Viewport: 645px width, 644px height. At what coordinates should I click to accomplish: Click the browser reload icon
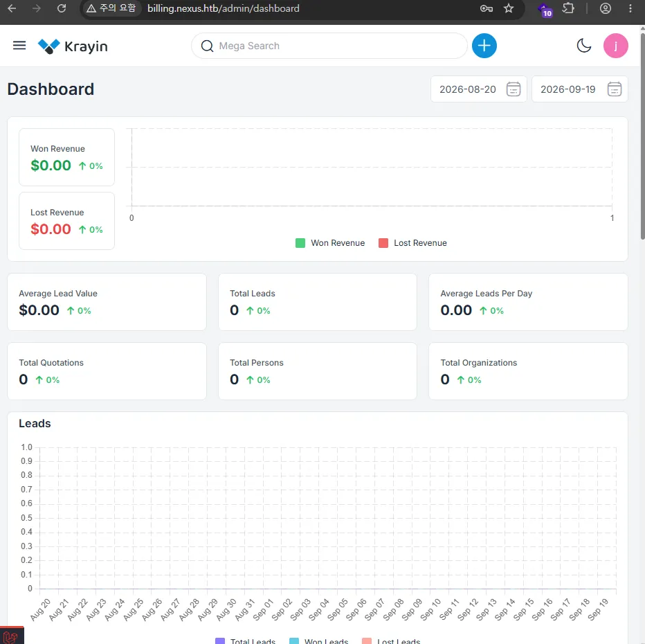point(62,8)
